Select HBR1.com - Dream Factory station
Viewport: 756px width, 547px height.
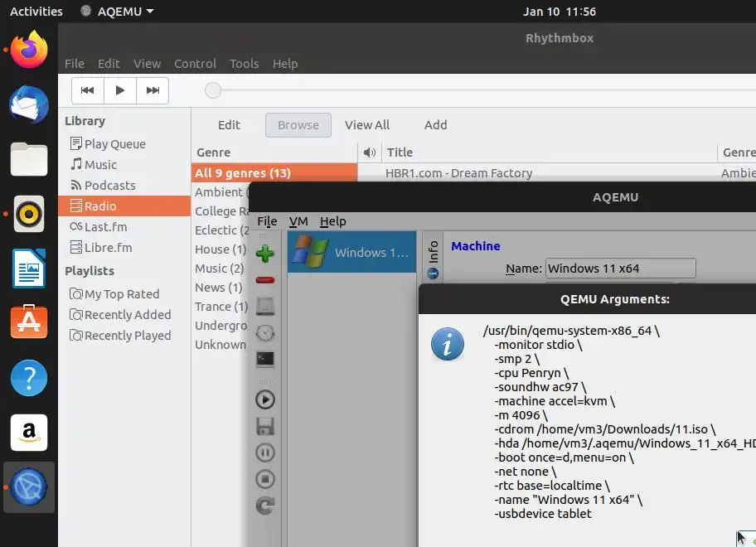(x=458, y=173)
